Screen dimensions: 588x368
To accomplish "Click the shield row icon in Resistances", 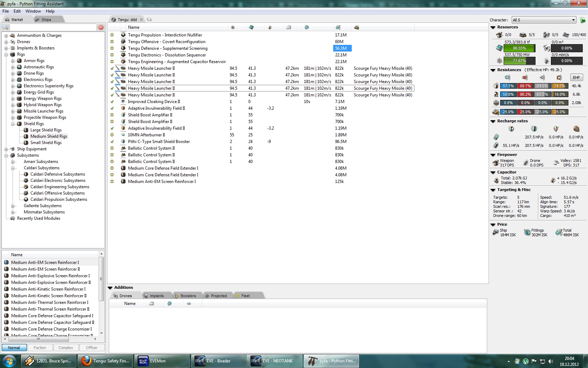I will pyautogui.click(x=496, y=86).
